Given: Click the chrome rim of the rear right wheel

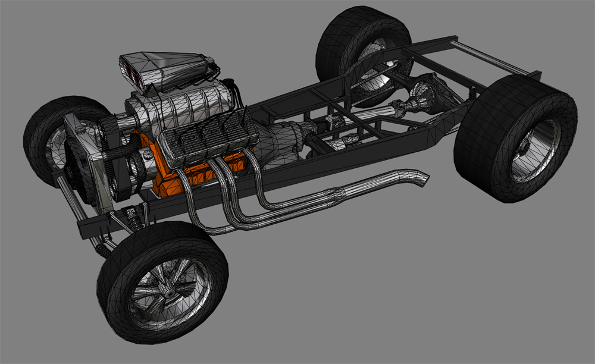Looking at the screenshot, I should pos(534,150).
